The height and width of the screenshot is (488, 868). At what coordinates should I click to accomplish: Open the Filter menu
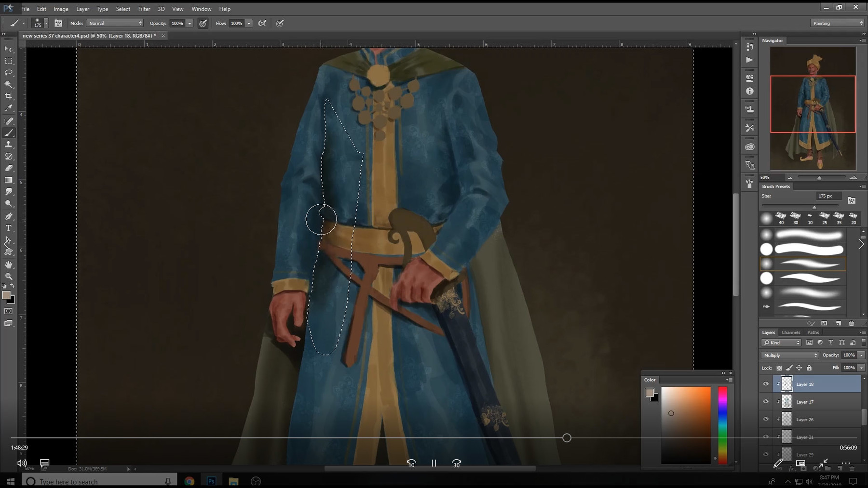point(144,9)
